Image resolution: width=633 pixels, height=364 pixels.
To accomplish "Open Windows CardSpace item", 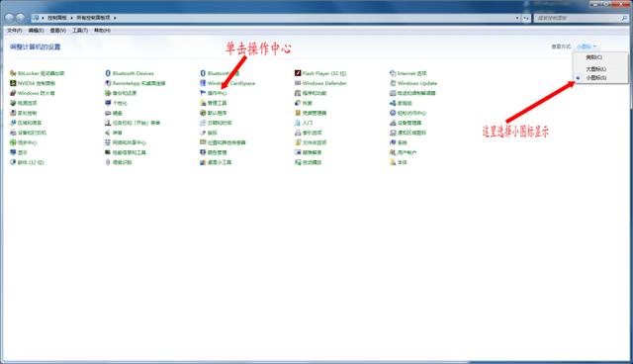I will click(x=227, y=83).
